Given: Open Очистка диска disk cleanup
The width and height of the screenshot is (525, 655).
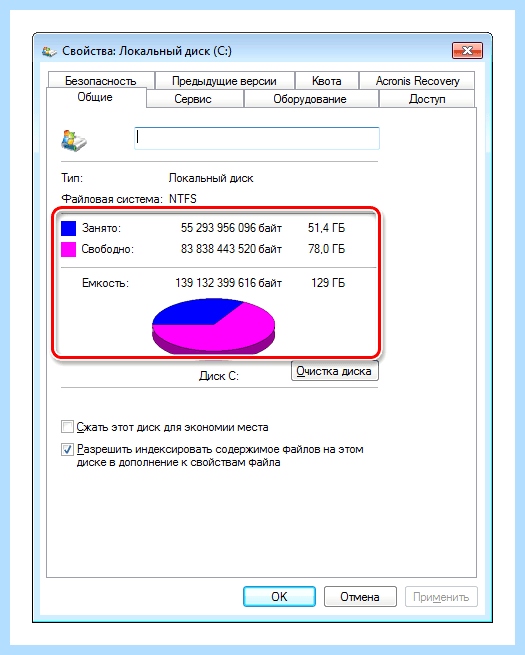Looking at the screenshot, I should (x=335, y=371).
